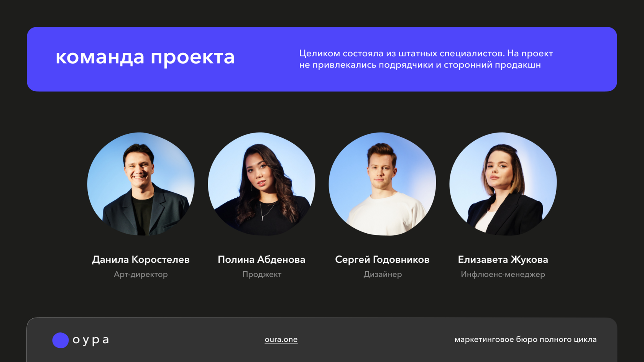Viewport: 644px width, 362px height.
Task: Open Данила Коростелев's portrait photo
Action: point(141,184)
